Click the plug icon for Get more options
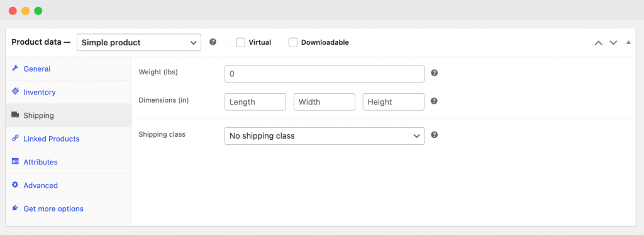This screenshot has height=235, width=644. [15, 209]
